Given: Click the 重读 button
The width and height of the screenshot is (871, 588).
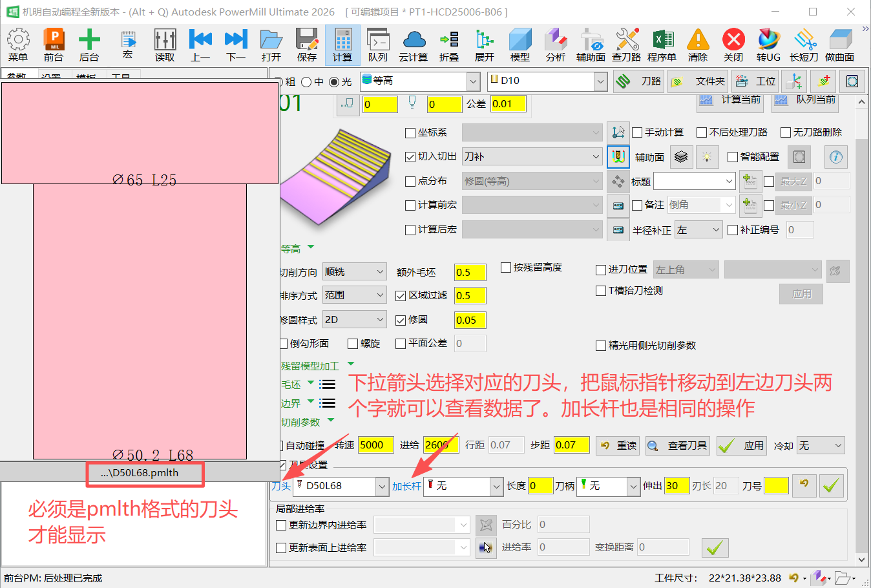Looking at the screenshot, I should [x=618, y=446].
